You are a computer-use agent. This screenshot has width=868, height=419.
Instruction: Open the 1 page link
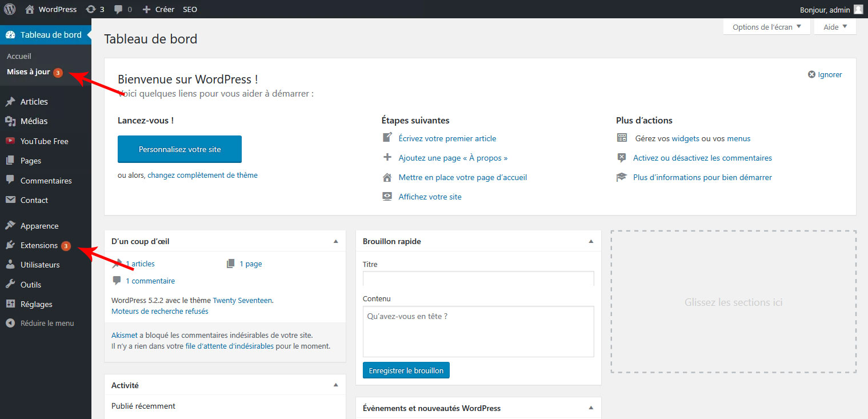(x=250, y=264)
